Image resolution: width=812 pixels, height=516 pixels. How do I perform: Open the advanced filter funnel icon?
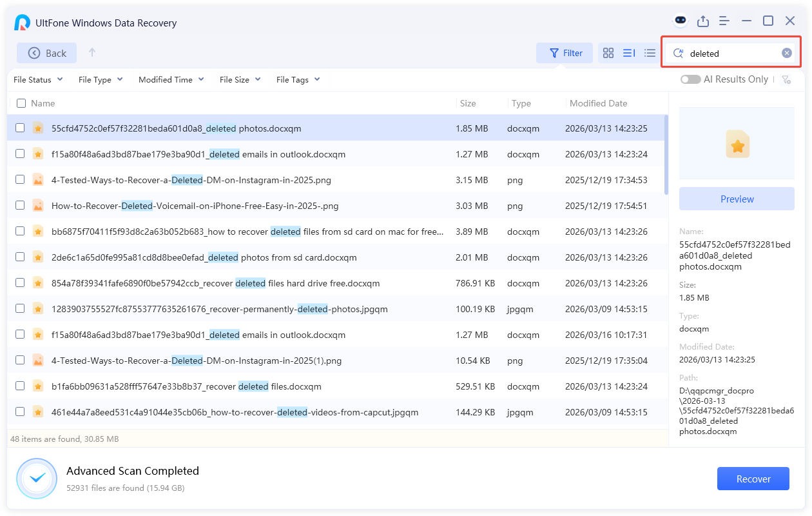(x=786, y=79)
